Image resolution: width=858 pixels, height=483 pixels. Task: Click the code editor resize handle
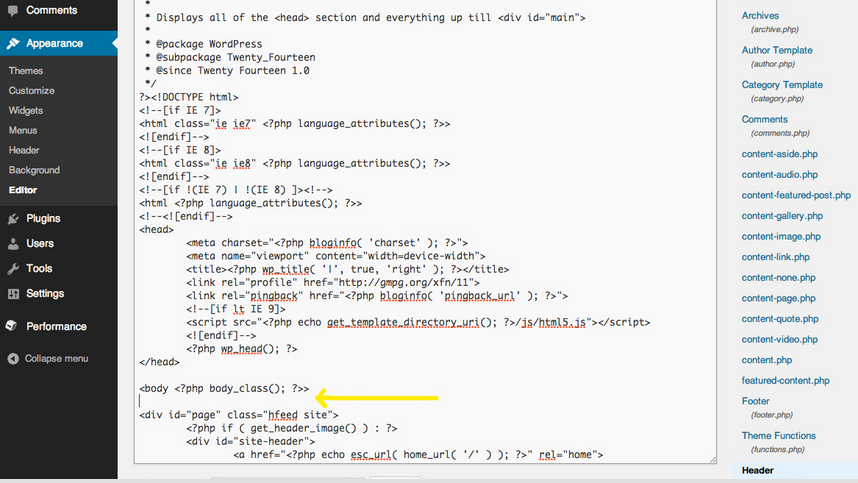coord(712,460)
